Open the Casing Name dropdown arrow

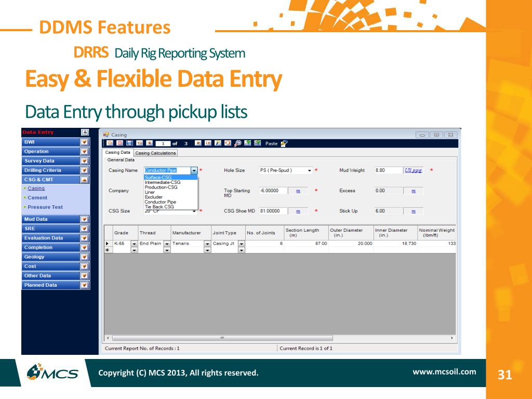[194, 170]
